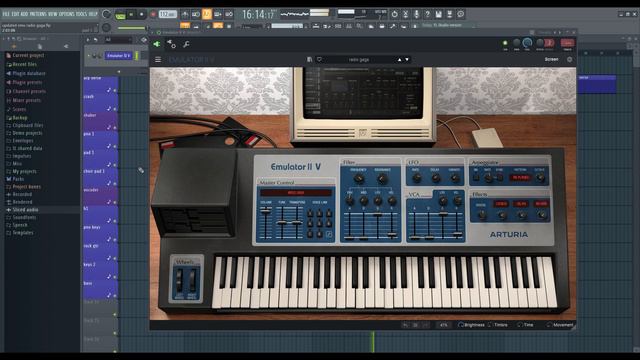This screenshot has width=640, height=360.
Task: Click the tempo BPM display
Action: click(x=168, y=14)
